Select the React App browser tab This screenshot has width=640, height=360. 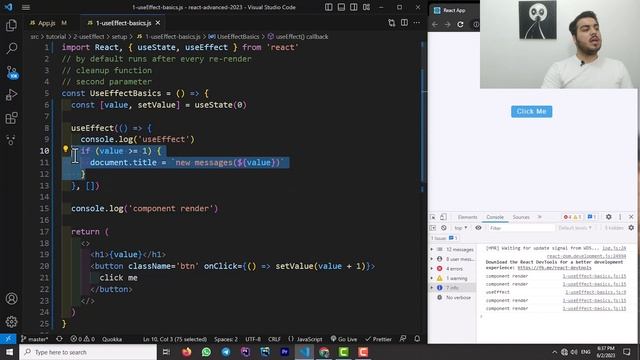pos(453,10)
